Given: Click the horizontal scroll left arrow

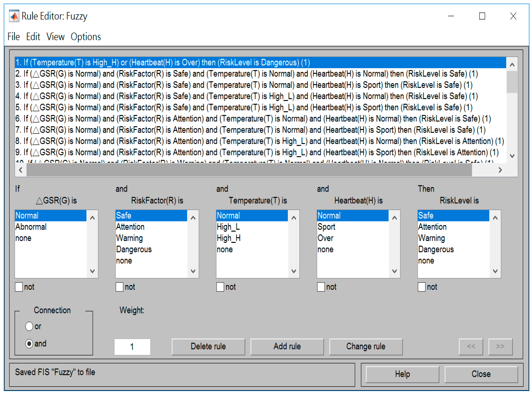Looking at the screenshot, I should [21, 170].
